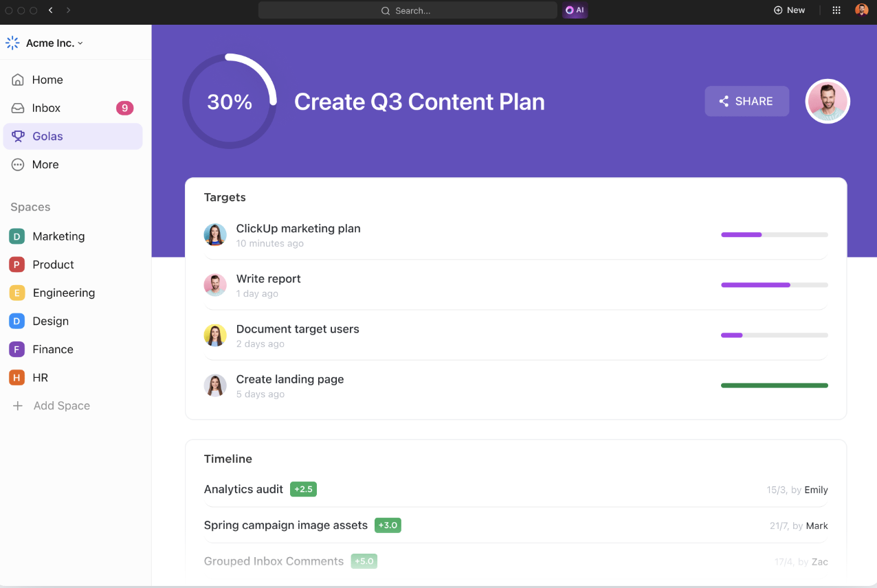The image size is (877, 588).
Task: Open the Inbox tray icon
Action: click(19, 108)
